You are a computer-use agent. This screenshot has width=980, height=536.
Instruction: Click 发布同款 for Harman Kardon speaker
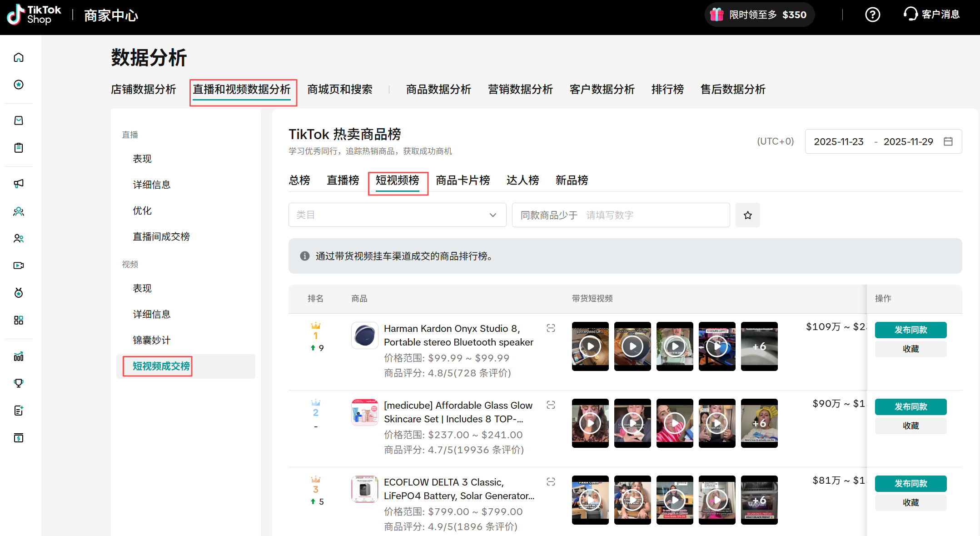click(x=910, y=330)
